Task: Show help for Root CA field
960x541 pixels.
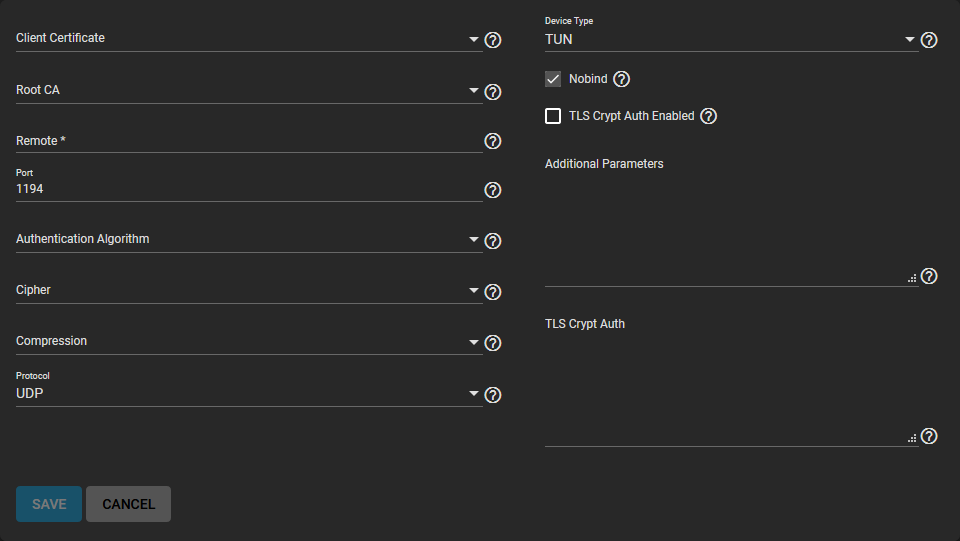Action: [492, 92]
